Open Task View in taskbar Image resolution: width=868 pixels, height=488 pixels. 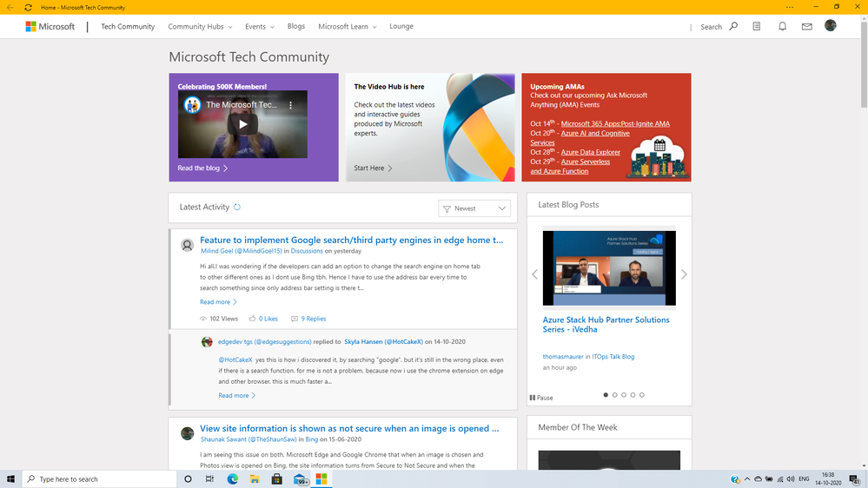(x=209, y=479)
